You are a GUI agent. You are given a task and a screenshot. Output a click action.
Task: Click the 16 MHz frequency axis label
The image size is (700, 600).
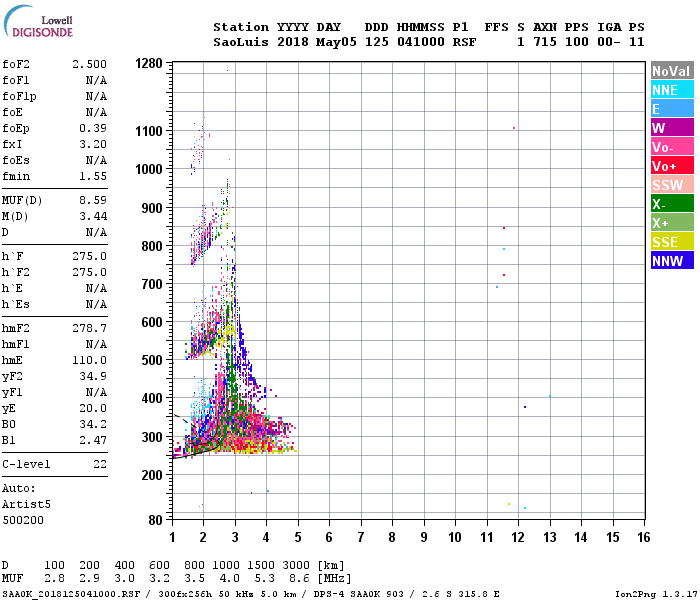(643, 537)
